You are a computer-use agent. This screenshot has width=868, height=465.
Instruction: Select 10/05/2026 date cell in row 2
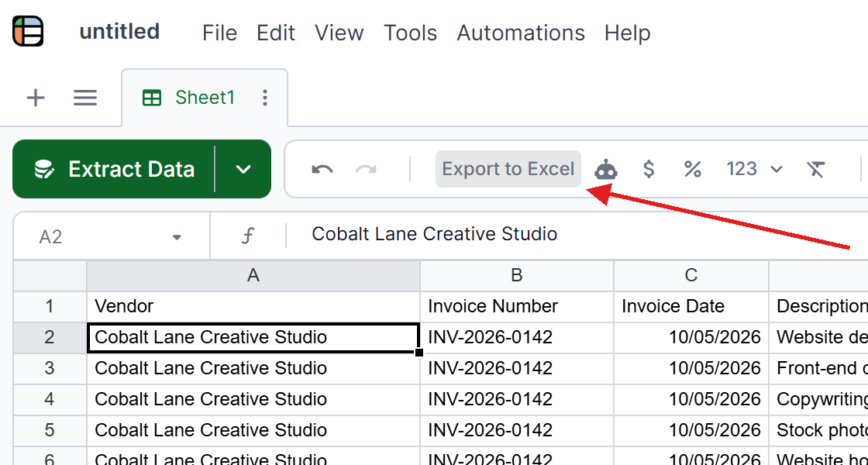click(691, 337)
